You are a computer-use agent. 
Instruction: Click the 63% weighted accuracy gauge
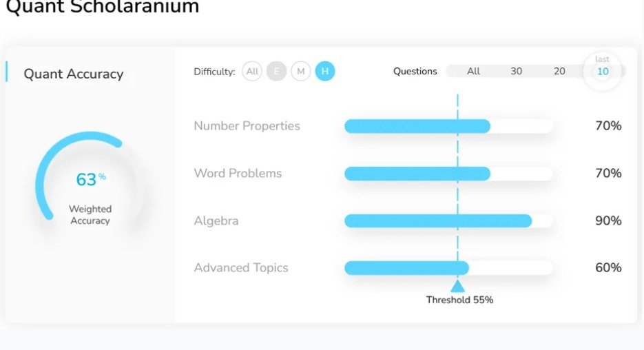pos(86,180)
